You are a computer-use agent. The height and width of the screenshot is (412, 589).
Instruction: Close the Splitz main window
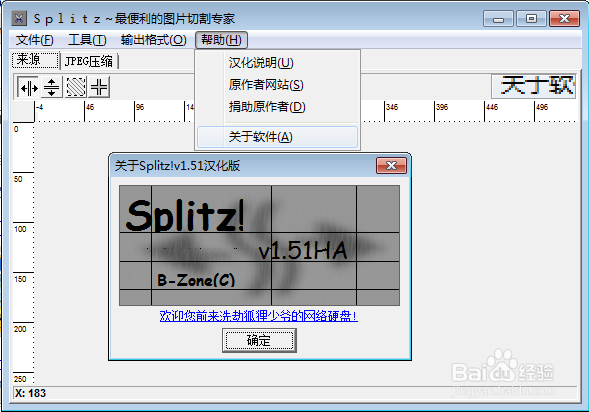pos(564,18)
